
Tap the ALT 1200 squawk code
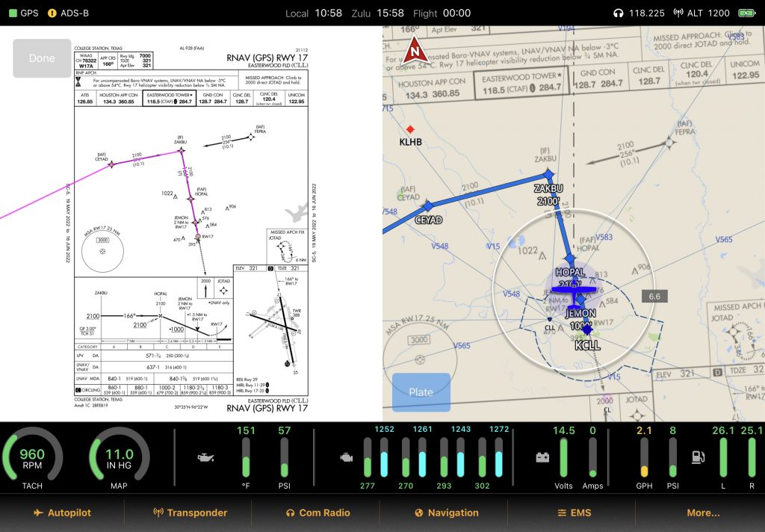click(x=708, y=13)
